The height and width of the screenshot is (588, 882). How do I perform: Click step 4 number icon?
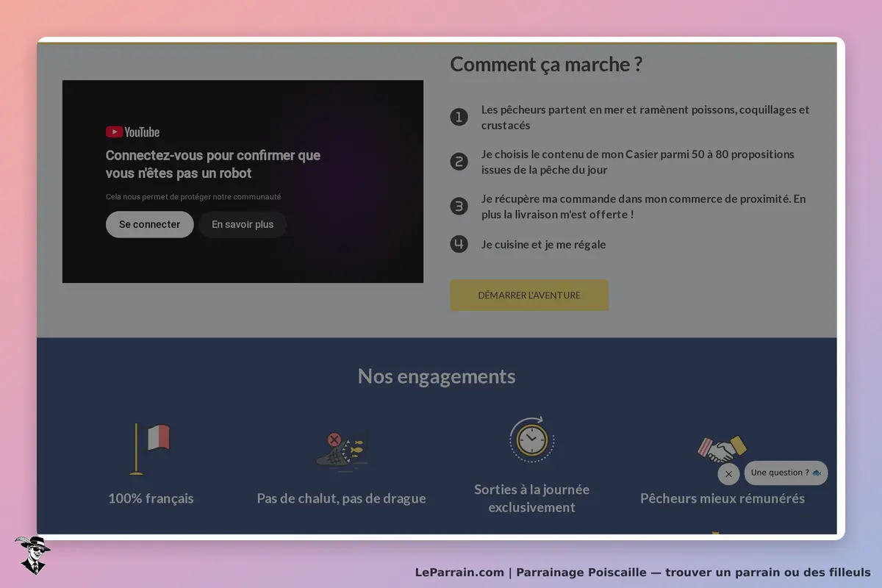click(459, 244)
